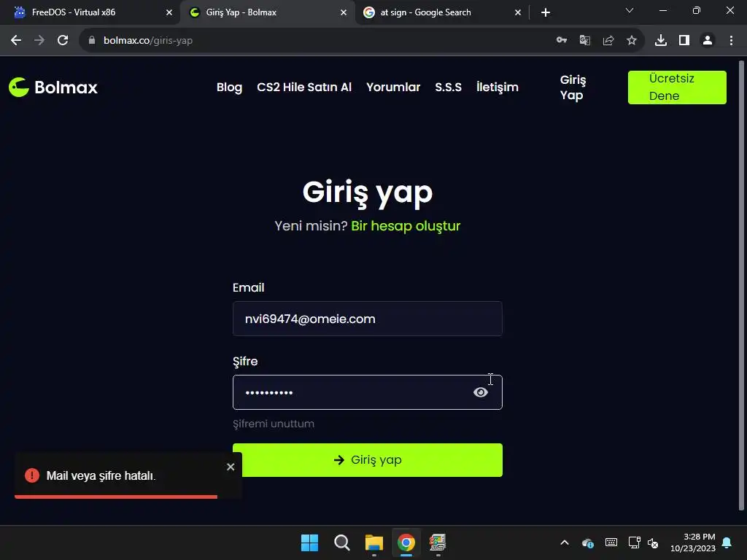Close the FreeDOS tab
747x560 pixels.
click(169, 12)
